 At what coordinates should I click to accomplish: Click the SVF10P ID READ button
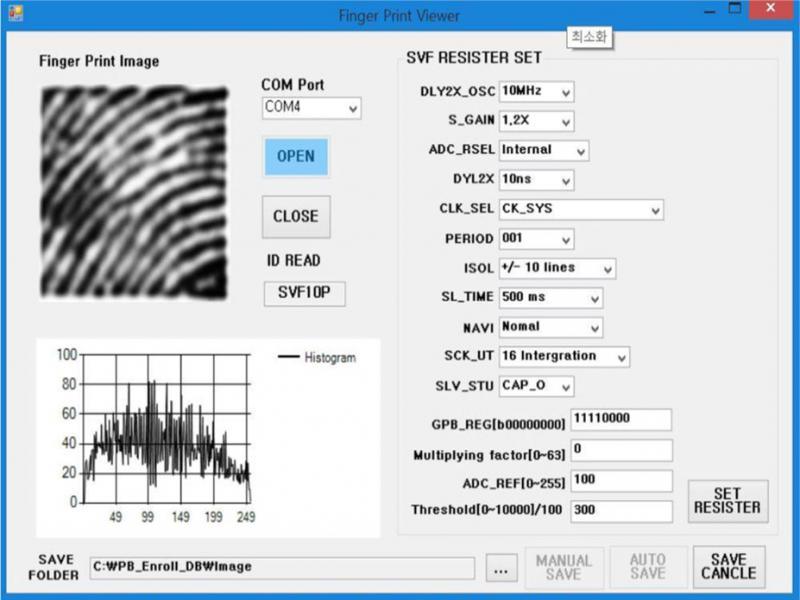304,293
